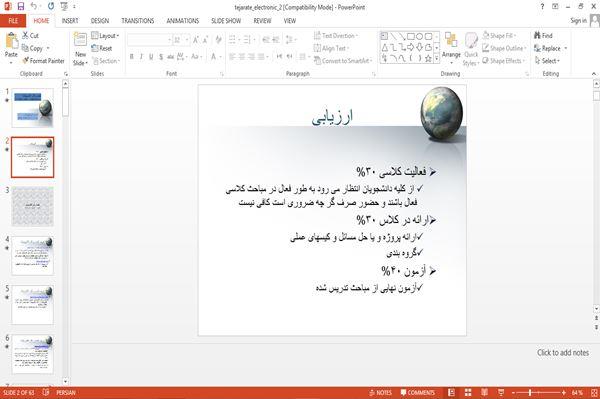Click Increase Font Size icon

click(196, 40)
